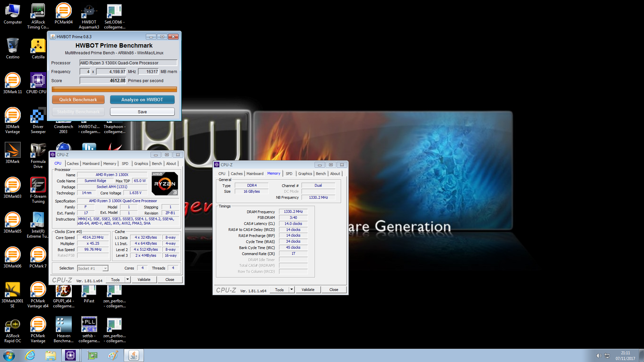
Task: Click Tools button in Memory CPU-Z window
Action: 279,290
